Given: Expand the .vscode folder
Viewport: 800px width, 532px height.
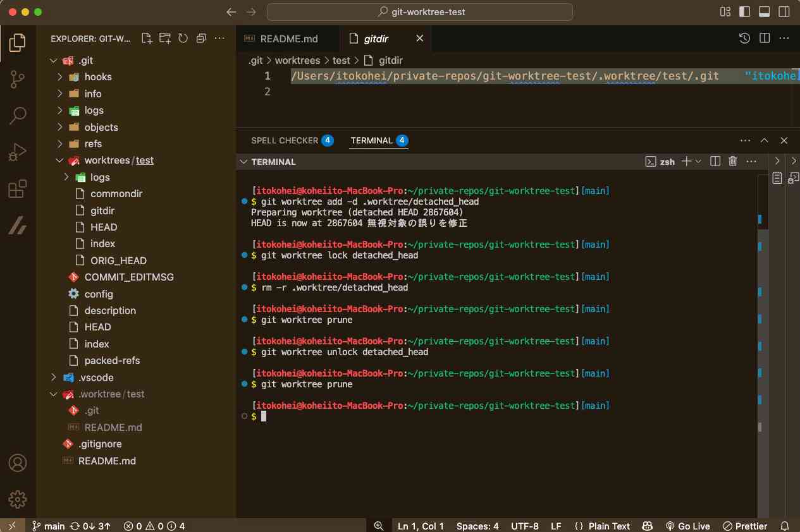Looking at the screenshot, I should click(95, 378).
